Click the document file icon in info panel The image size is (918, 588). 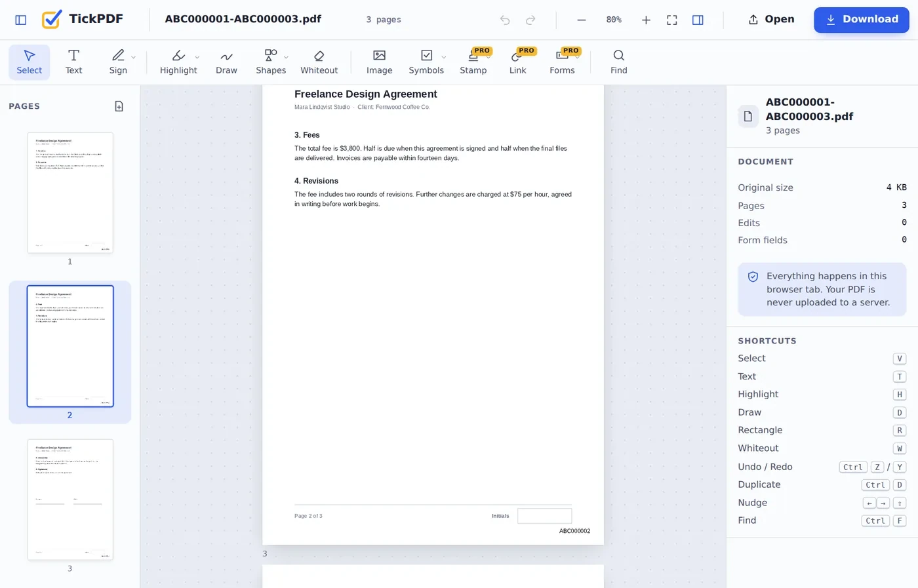[x=748, y=116]
